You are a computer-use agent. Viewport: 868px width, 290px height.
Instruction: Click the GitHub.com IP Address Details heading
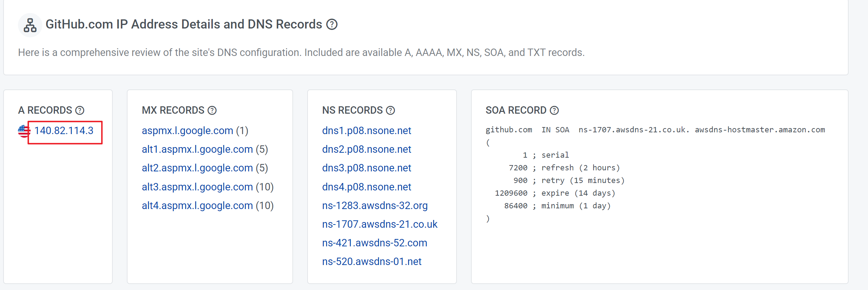[184, 24]
